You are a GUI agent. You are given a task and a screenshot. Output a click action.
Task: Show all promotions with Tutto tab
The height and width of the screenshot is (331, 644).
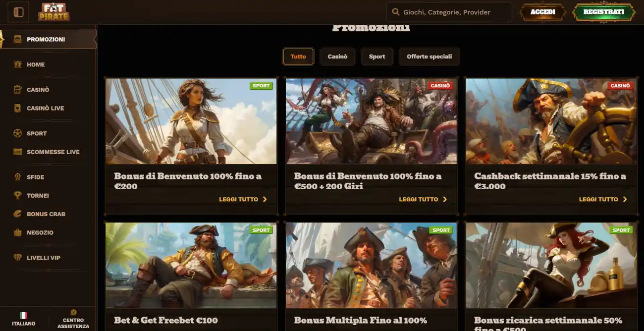point(298,56)
